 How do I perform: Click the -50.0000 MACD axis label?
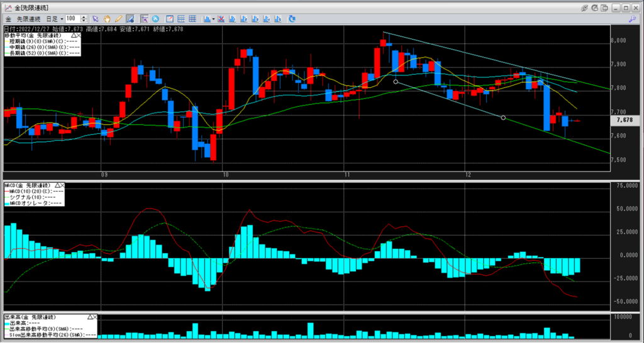click(x=625, y=302)
